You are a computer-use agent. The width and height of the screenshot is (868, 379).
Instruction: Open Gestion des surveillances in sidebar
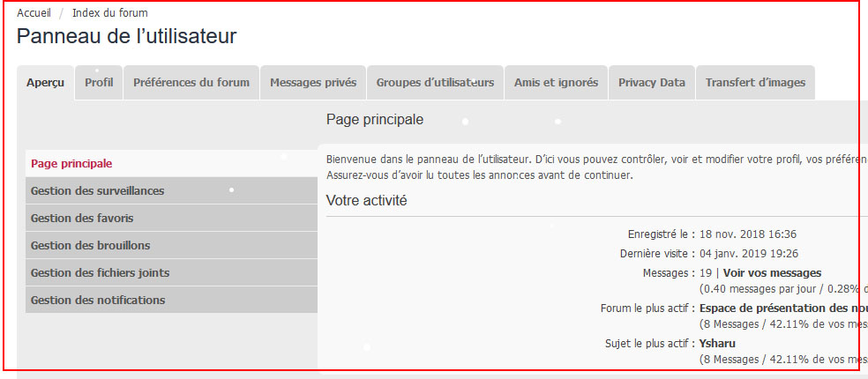coord(97,191)
